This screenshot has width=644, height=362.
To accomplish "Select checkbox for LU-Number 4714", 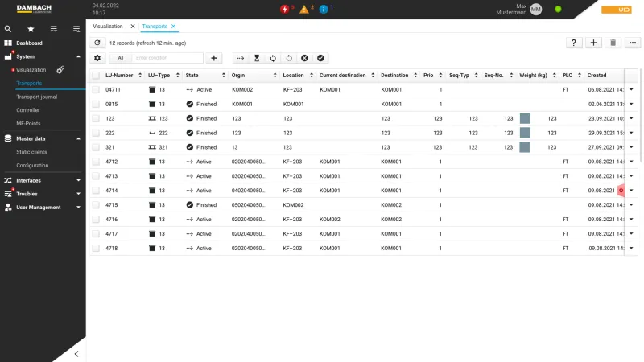I will 96,191.
